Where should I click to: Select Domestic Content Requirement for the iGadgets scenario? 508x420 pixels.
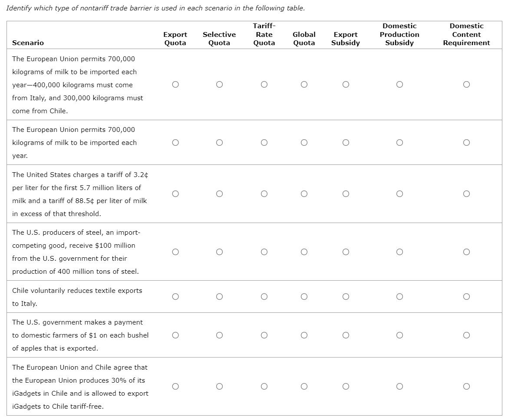[x=466, y=386]
